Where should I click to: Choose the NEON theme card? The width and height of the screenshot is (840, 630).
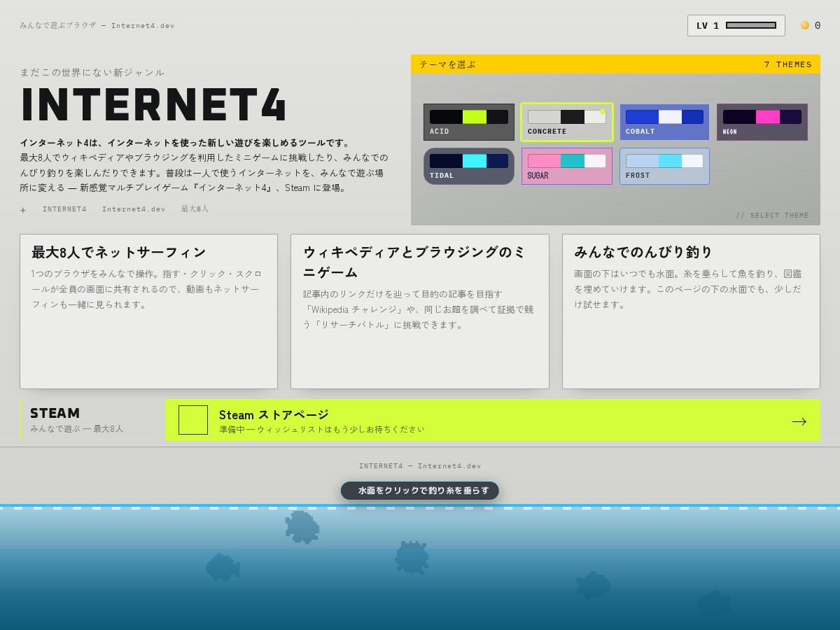[762, 122]
